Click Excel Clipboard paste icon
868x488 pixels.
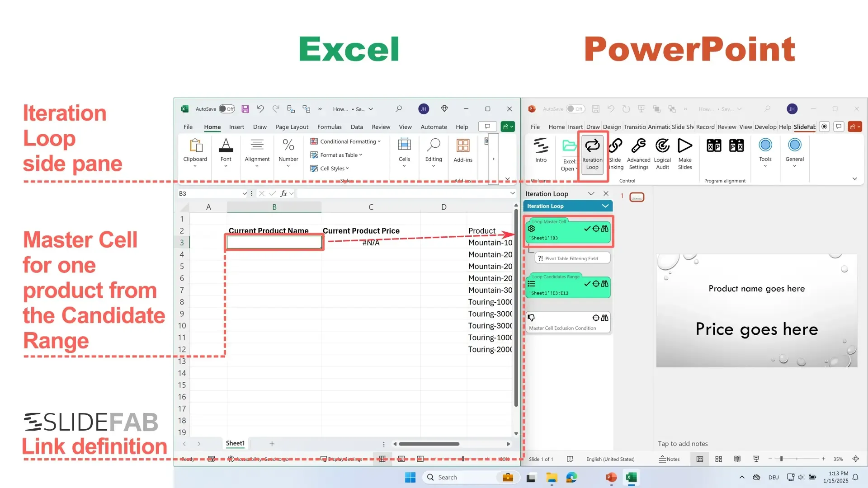[195, 145]
